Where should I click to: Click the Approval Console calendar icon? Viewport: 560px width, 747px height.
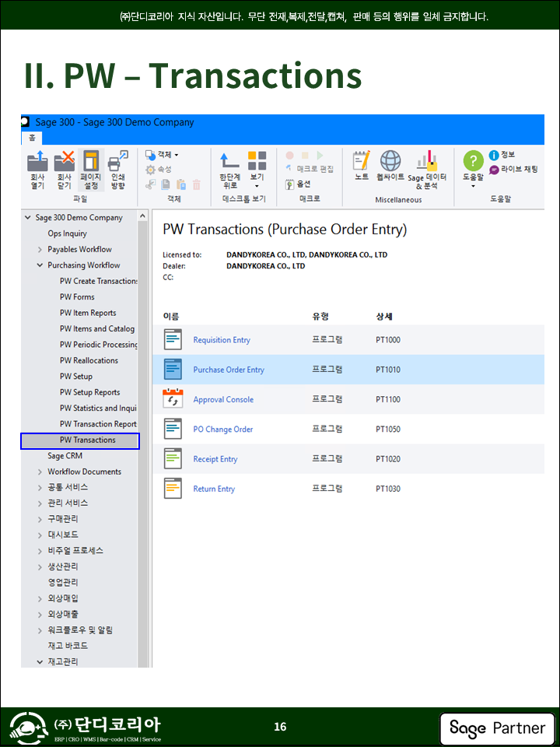[x=173, y=398]
